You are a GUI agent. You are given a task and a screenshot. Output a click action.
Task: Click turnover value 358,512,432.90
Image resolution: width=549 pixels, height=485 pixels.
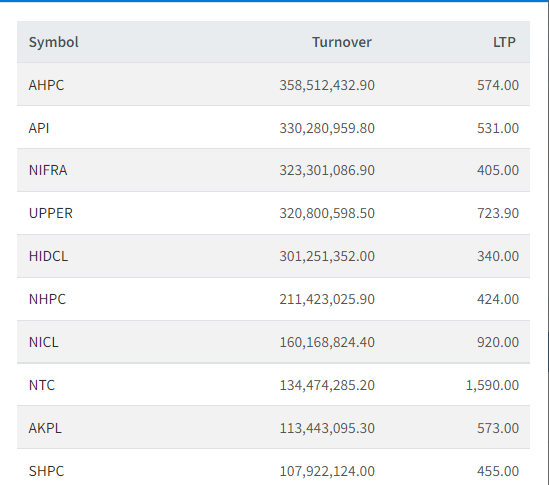coord(327,85)
